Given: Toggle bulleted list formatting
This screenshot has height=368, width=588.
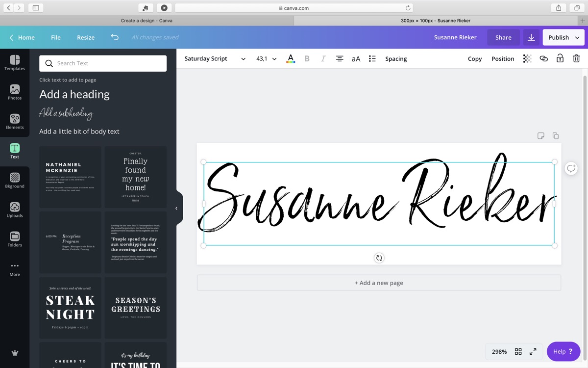Looking at the screenshot, I should 372,58.
